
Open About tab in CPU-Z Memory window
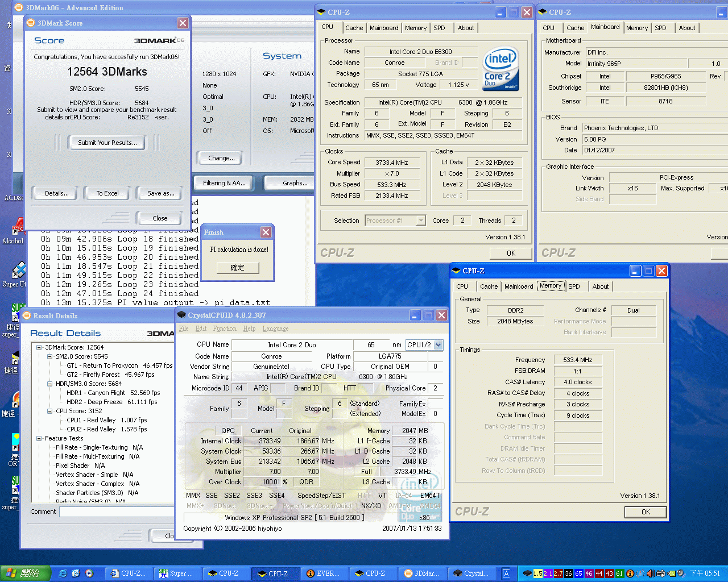click(x=601, y=286)
